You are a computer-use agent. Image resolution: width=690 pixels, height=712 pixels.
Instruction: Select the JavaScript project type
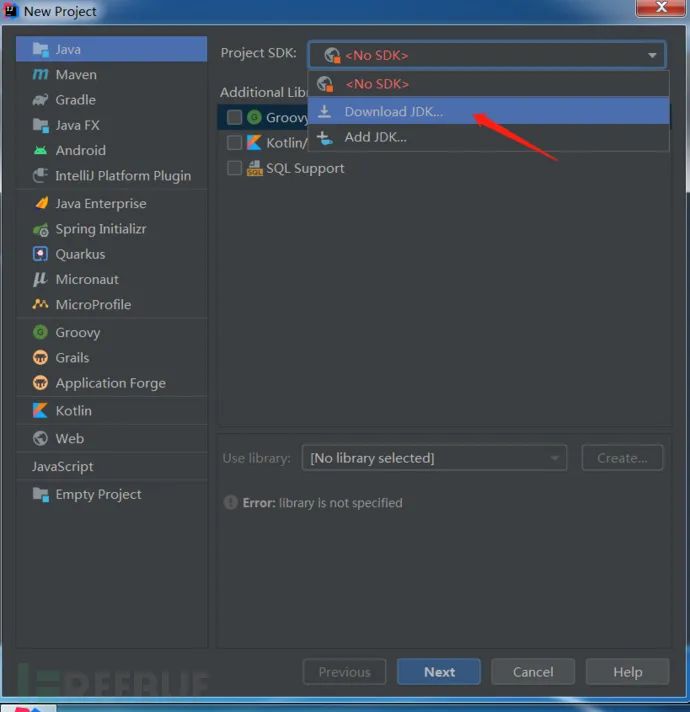pos(111,466)
